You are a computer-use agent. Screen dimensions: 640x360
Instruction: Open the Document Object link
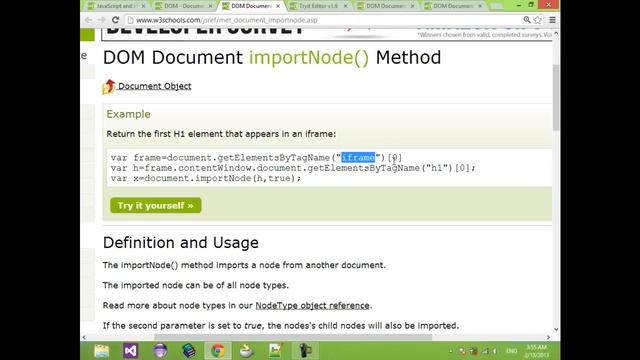(x=155, y=86)
